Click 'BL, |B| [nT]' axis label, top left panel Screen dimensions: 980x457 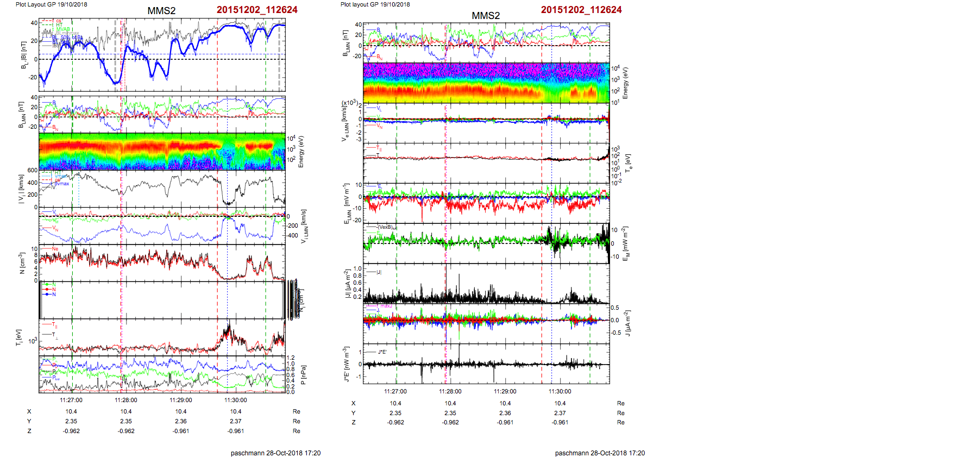pyautogui.click(x=23, y=55)
